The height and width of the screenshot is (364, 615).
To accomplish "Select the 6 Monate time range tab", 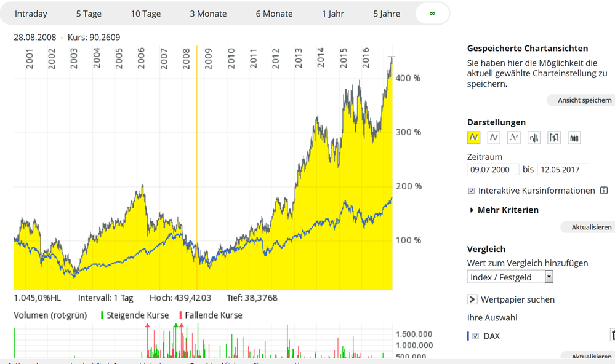I will pos(275,14).
